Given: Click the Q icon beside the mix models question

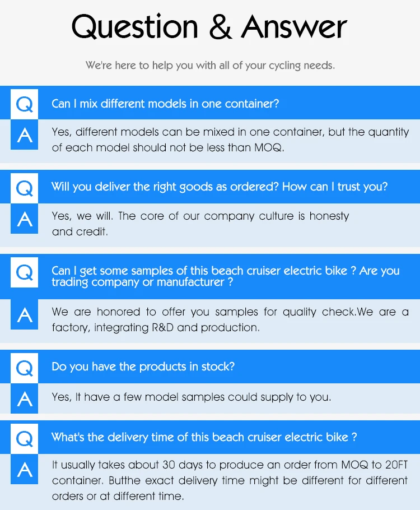Looking at the screenshot, I should click(25, 104).
